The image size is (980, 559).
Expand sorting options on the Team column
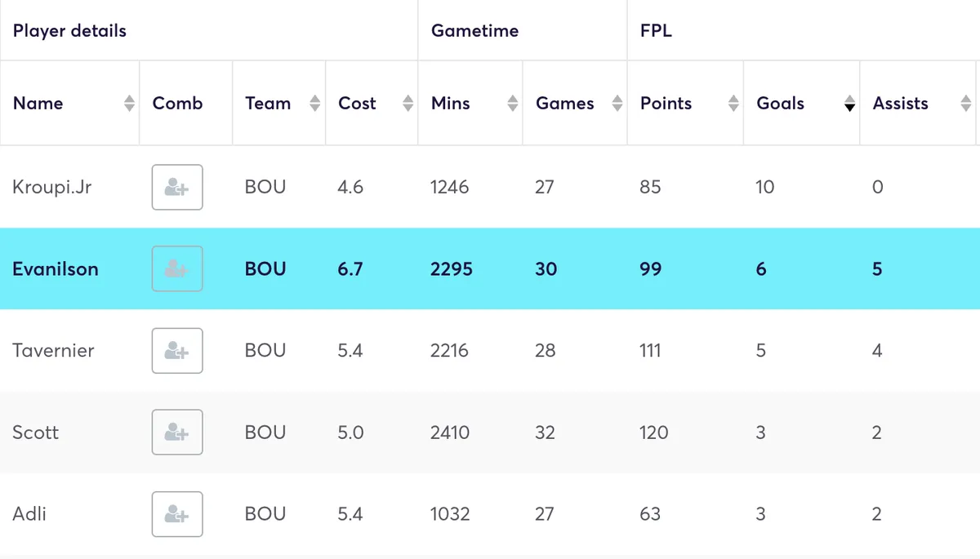(x=314, y=103)
